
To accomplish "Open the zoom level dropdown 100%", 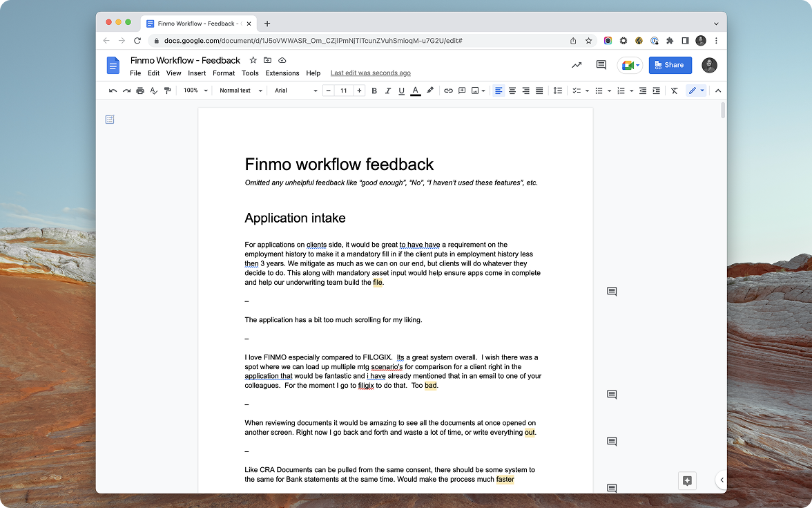I will 195,91.
